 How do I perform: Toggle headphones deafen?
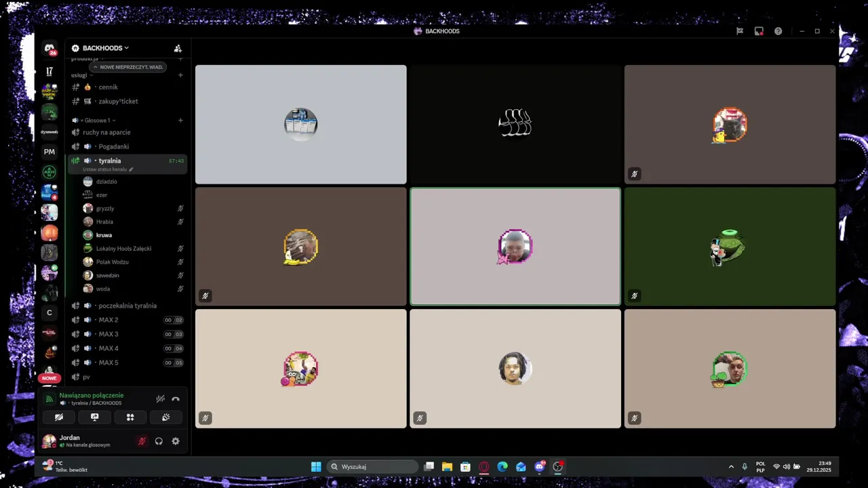[x=159, y=441]
